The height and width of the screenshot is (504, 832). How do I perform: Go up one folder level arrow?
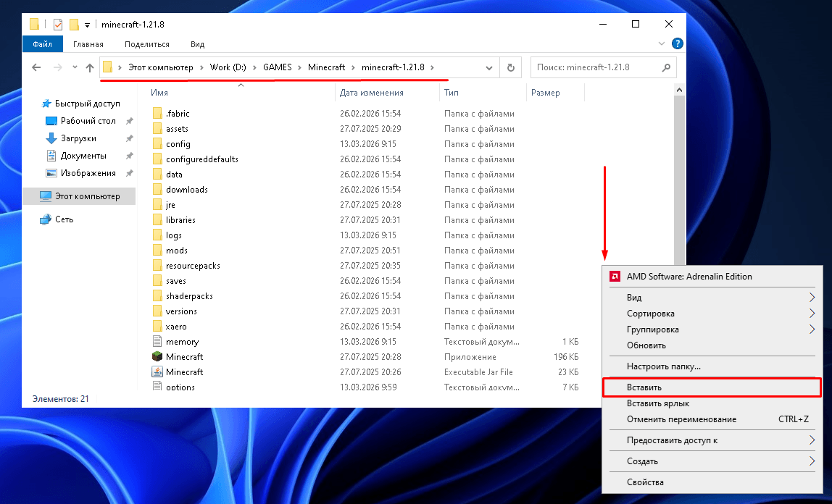click(x=90, y=67)
